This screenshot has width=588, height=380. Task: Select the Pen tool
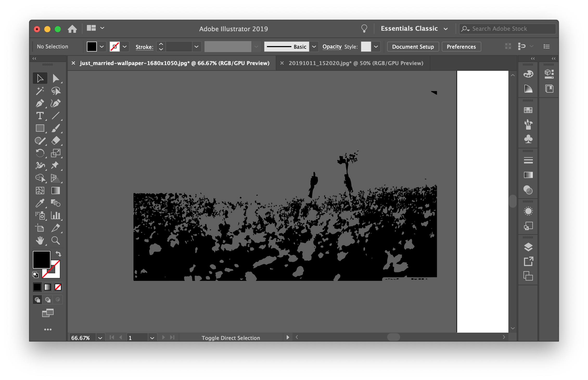(x=40, y=103)
